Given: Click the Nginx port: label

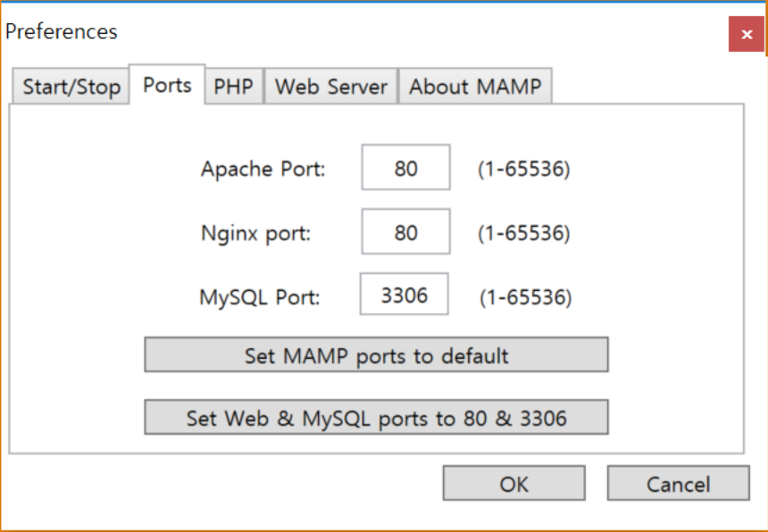Looking at the screenshot, I should click(x=255, y=233).
